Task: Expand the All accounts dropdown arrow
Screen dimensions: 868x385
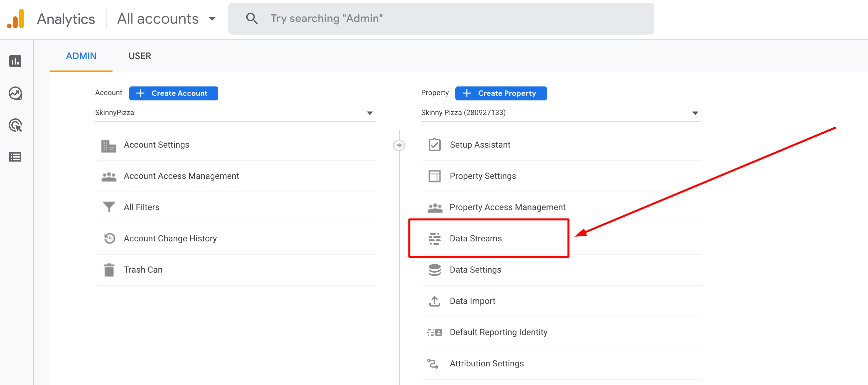Action: tap(212, 19)
